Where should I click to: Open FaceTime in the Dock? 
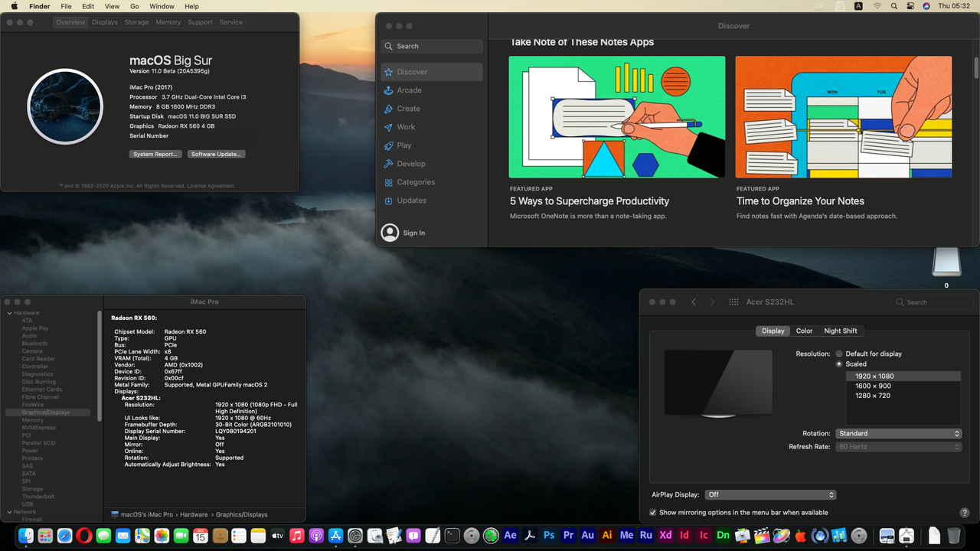pos(181,536)
